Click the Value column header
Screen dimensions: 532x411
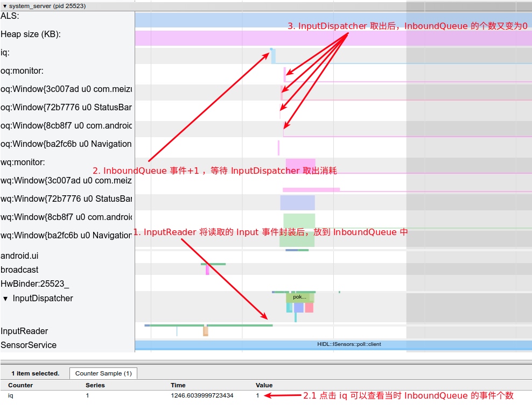click(264, 385)
